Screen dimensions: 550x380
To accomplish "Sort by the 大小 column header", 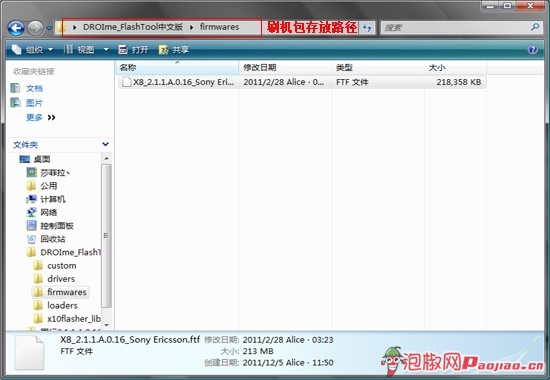I will [x=455, y=67].
